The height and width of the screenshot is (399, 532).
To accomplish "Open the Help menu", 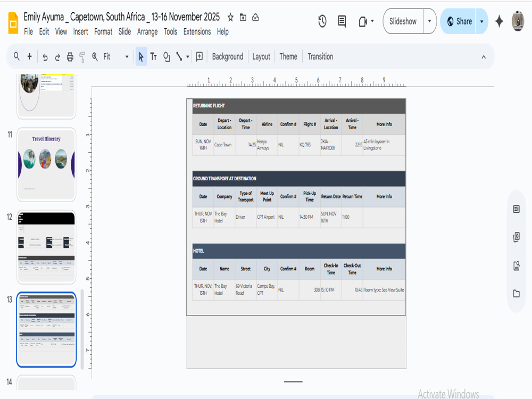I will pos(222,31).
